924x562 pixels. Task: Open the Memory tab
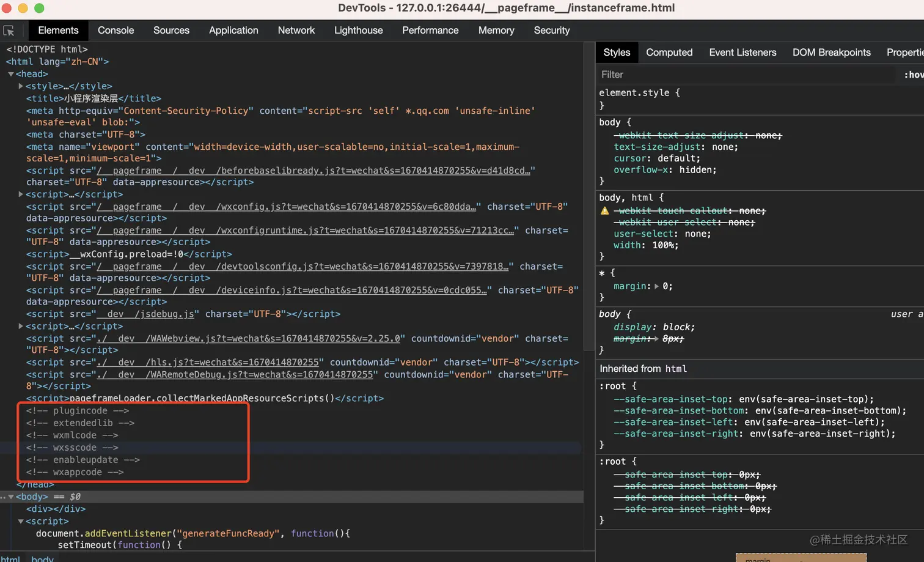(496, 31)
